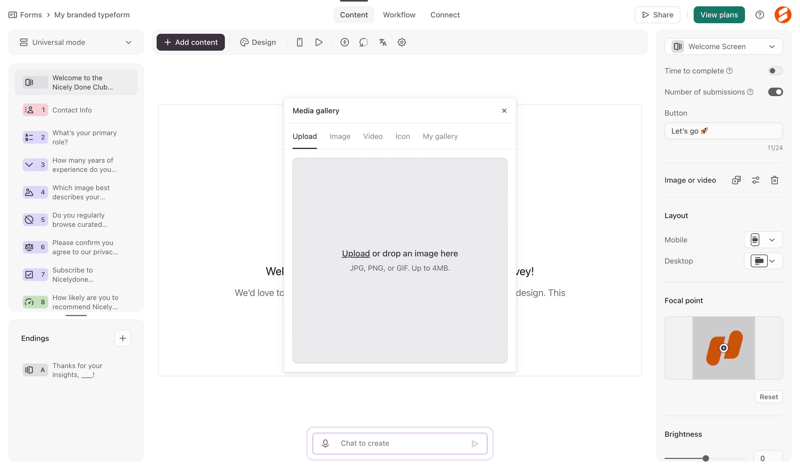Select question 1 Contact Info
Screen dimensions: 800x470
(76, 110)
